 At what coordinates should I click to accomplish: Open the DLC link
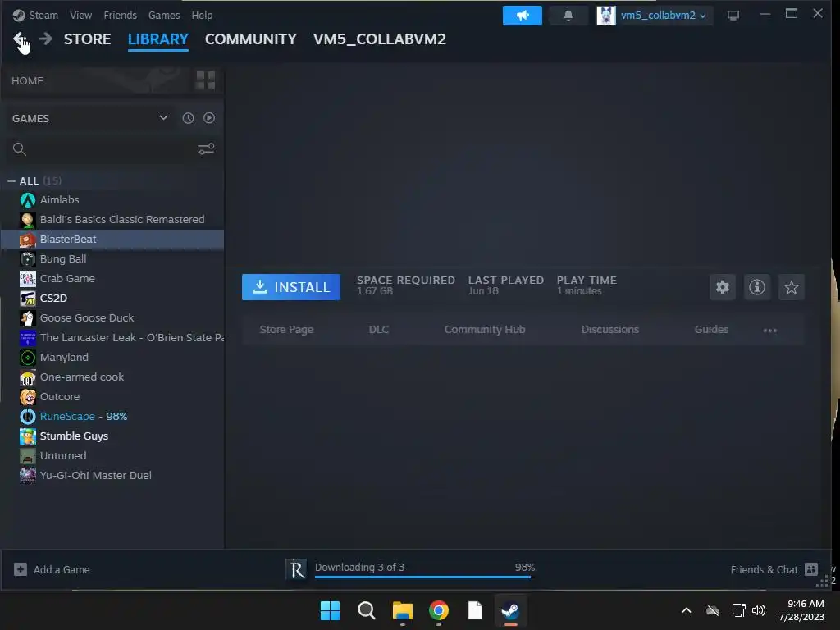[379, 330]
